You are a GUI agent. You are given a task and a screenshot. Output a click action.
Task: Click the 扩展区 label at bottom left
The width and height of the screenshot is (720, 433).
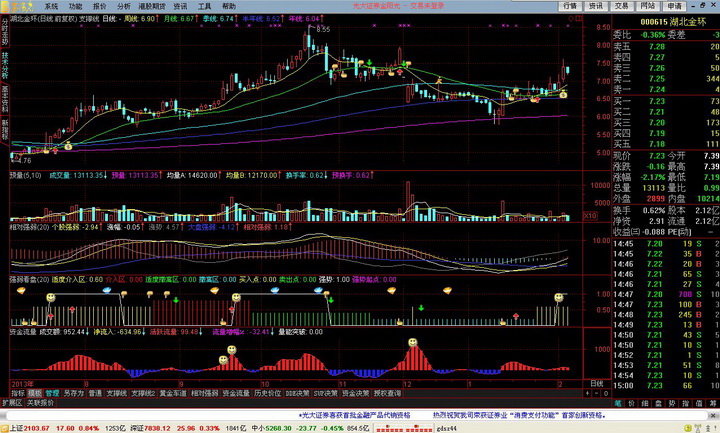10,403
